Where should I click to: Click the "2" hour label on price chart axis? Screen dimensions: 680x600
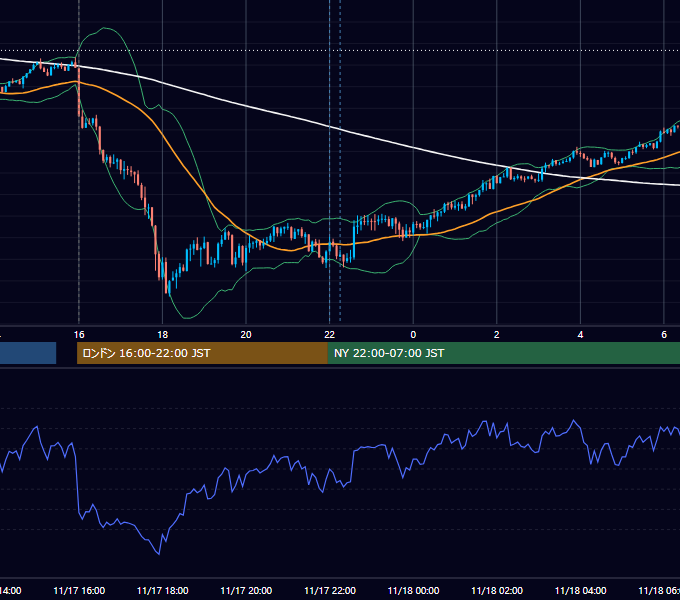(497, 335)
